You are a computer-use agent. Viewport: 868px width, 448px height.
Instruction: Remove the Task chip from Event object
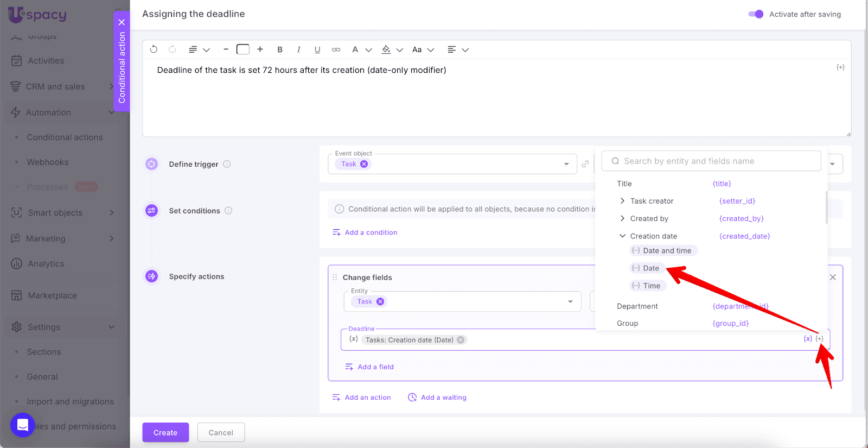364,164
